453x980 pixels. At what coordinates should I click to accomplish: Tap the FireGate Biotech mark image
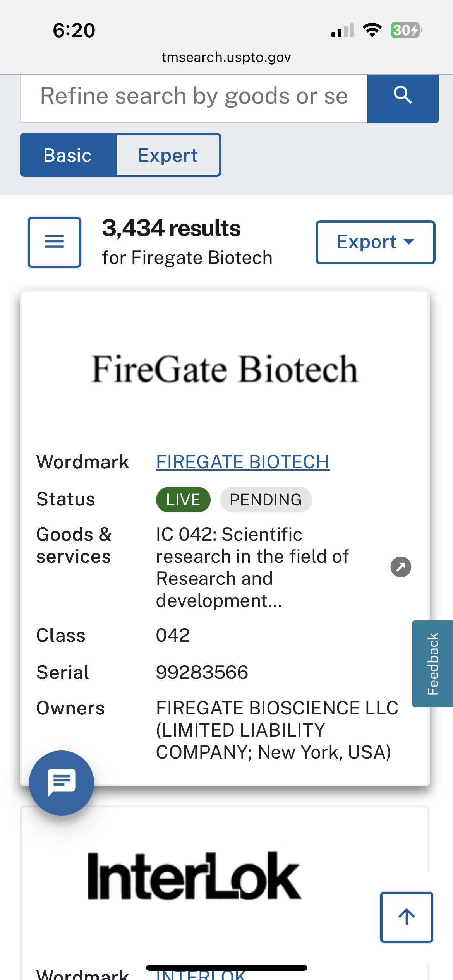click(225, 369)
